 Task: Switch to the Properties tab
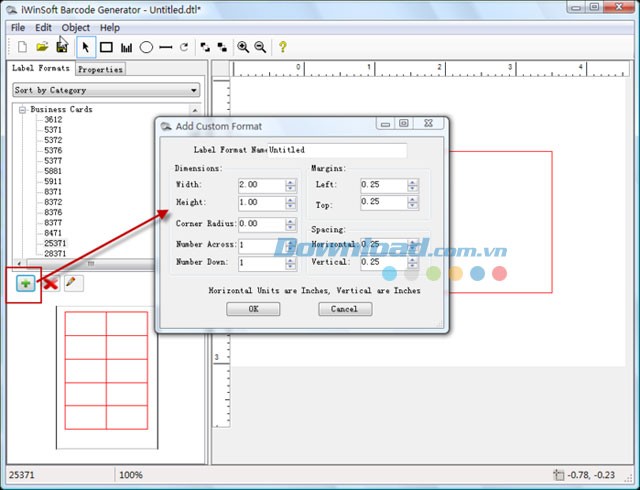coord(100,69)
